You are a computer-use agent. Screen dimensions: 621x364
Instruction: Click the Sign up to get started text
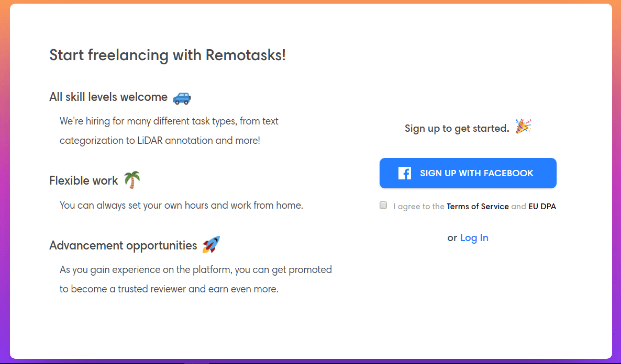coord(456,128)
